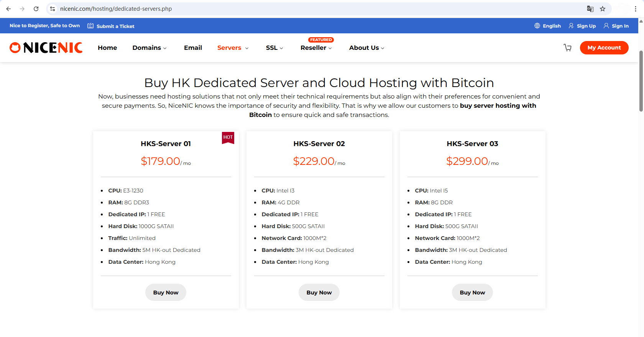Click 'Traffic: Unlimited' spec line
The width and height of the screenshot is (644, 337).
[132, 238]
